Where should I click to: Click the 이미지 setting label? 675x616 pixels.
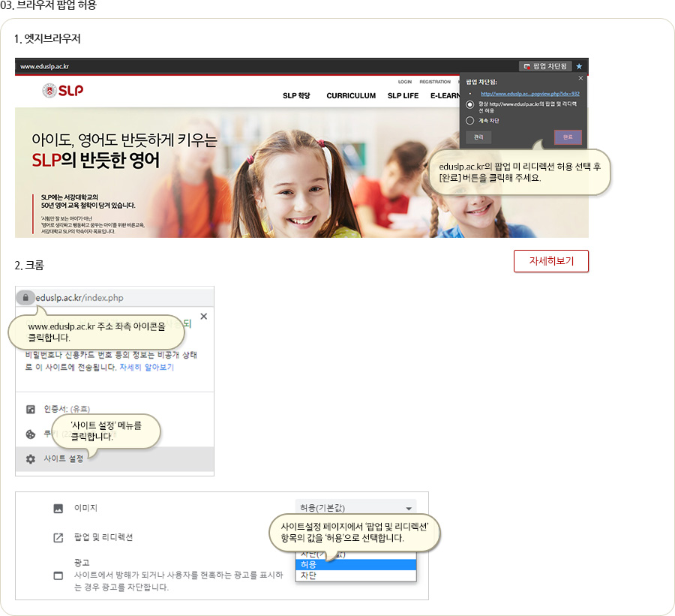point(85,508)
